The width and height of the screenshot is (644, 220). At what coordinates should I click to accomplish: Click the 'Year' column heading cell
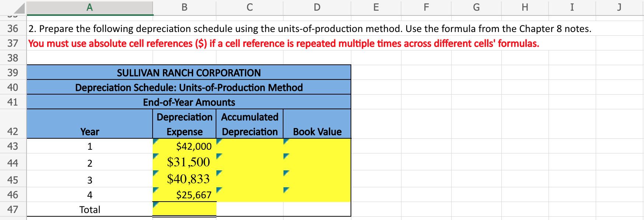[x=90, y=124]
